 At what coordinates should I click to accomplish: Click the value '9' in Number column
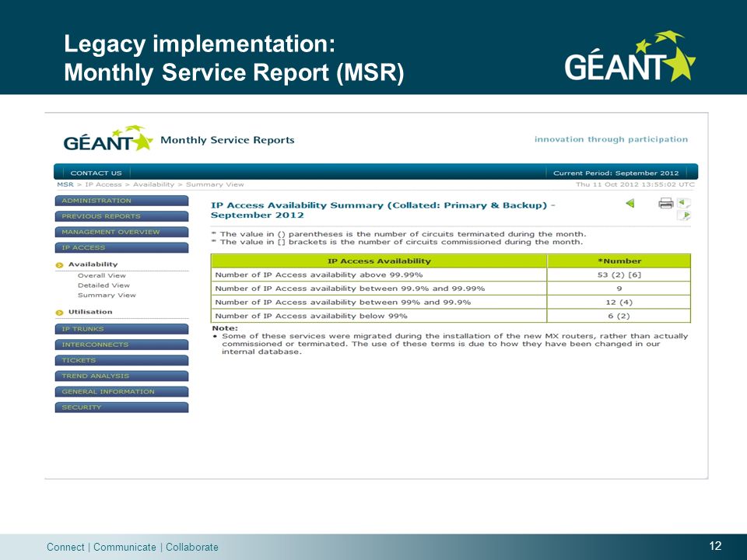pos(619,289)
